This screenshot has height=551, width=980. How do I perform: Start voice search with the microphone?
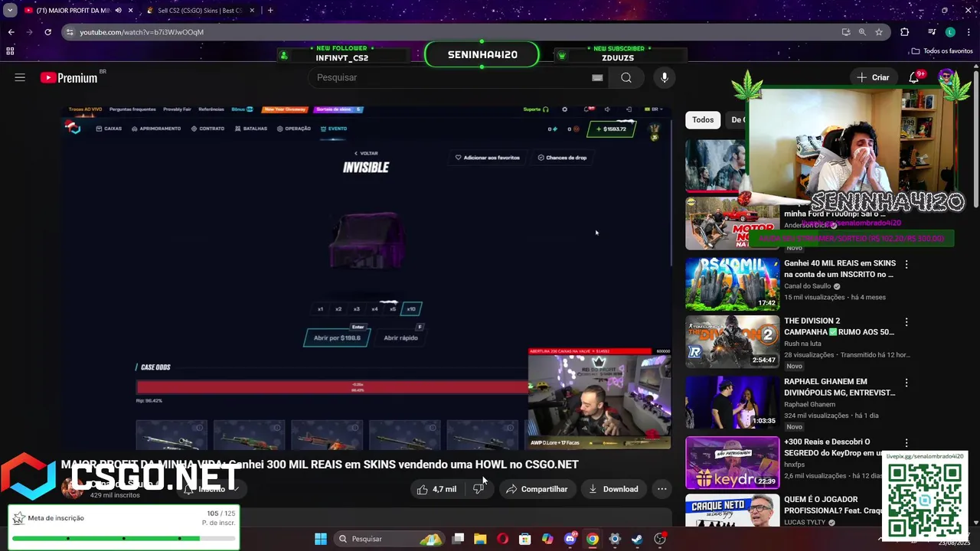pyautogui.click(x=665, y=77)
